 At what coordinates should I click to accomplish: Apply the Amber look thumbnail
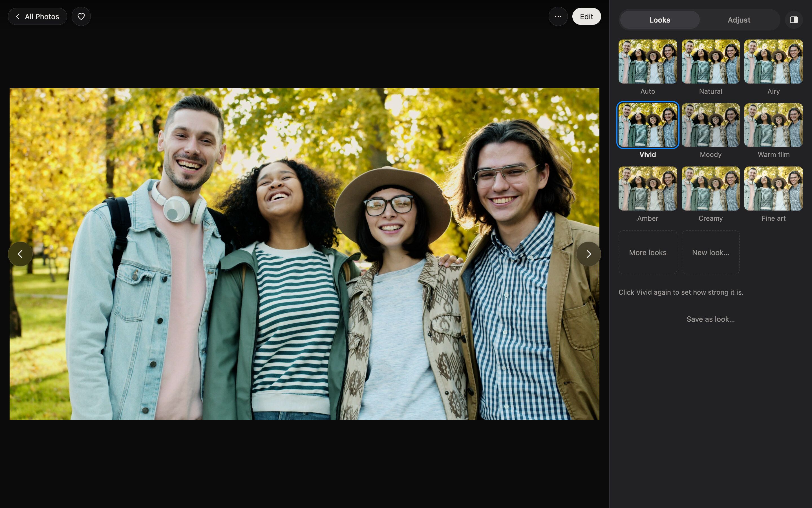[648, 189]
